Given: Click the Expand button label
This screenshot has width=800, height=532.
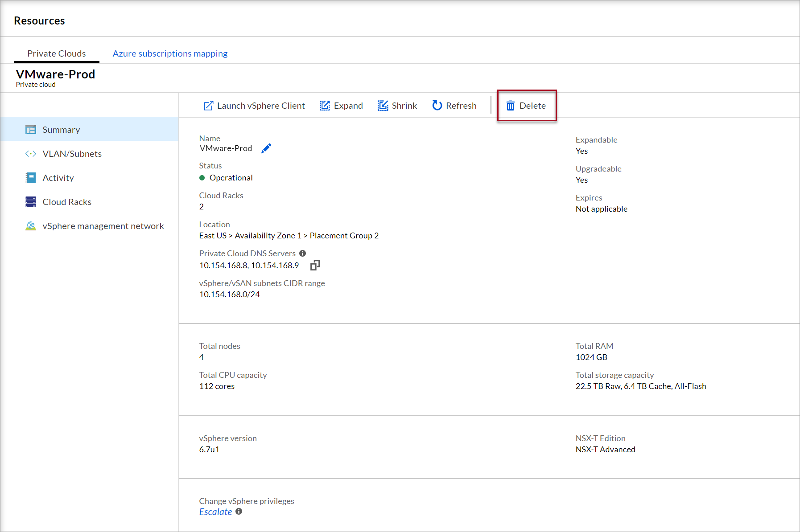Looking at the screenshot, I should [348, 106].
